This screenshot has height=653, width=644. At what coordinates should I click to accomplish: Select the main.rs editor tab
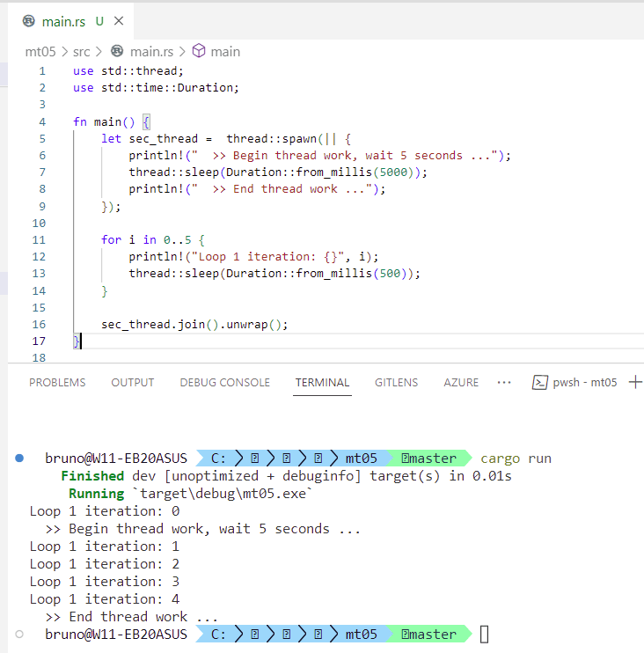point(70,21)
